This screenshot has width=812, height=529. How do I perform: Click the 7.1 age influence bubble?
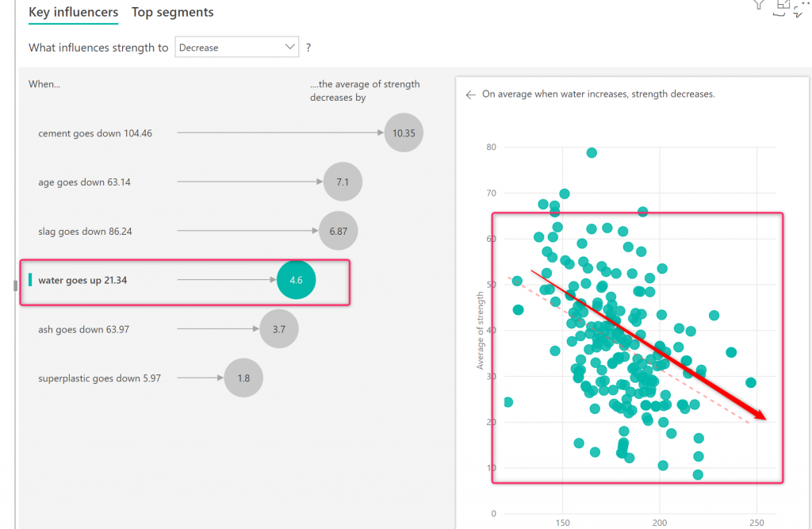[343, 182]
